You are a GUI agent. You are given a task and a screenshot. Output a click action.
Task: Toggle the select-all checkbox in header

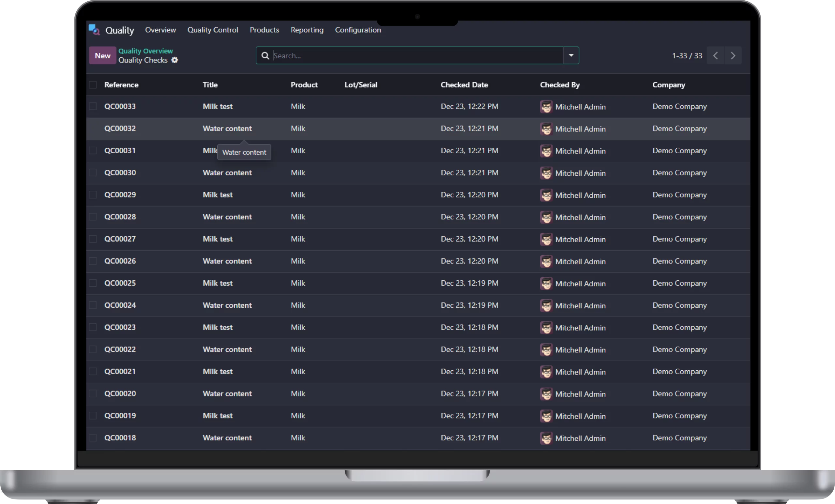(93, 85)
